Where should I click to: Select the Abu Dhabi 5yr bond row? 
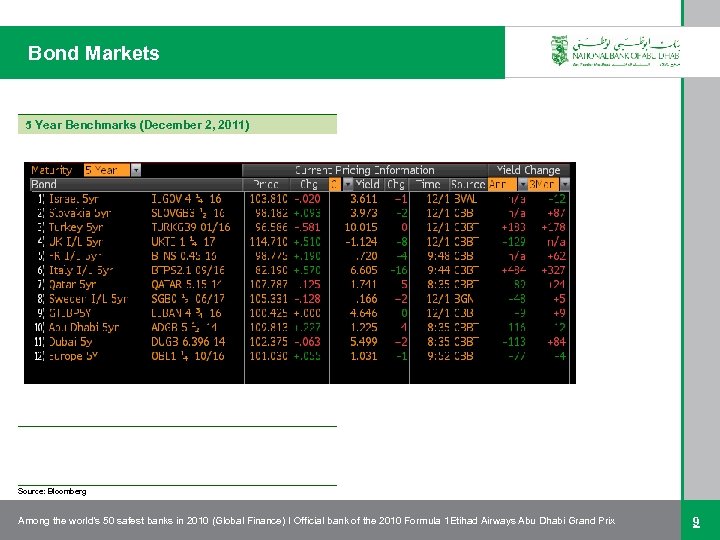point(301,327)
